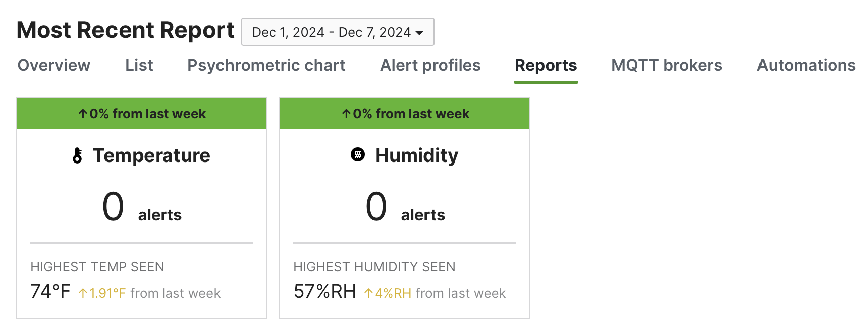Screen dimensions: 868x324
Task: Click the yellow arrow next to 1.91°F change
Action: click(x=83, y=293)
